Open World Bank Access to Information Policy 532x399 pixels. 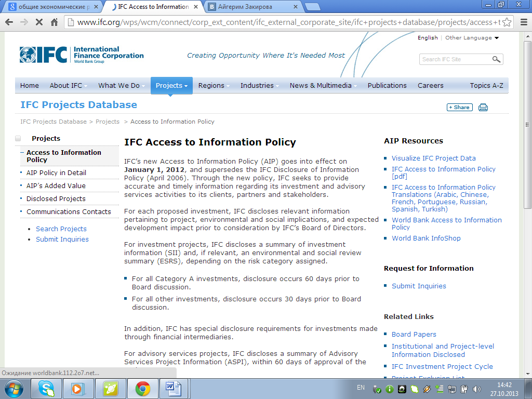pyautogui.click(x=446, y=223)
